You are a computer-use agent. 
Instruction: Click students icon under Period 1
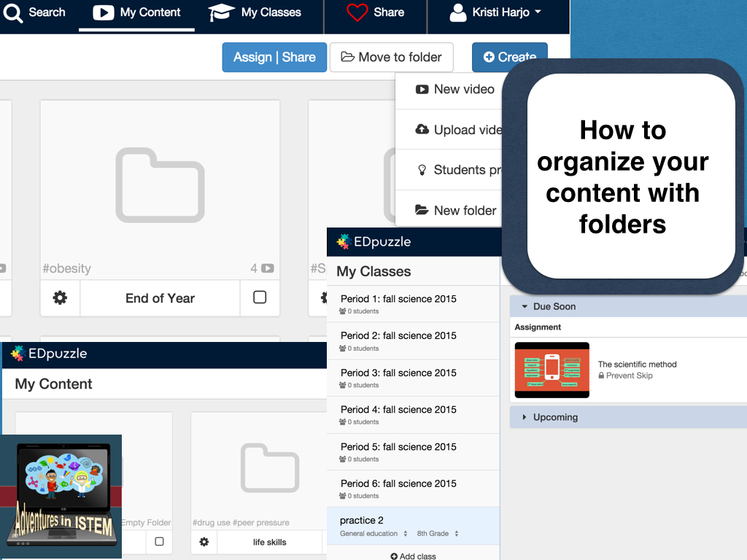click(x=343, y=311)
